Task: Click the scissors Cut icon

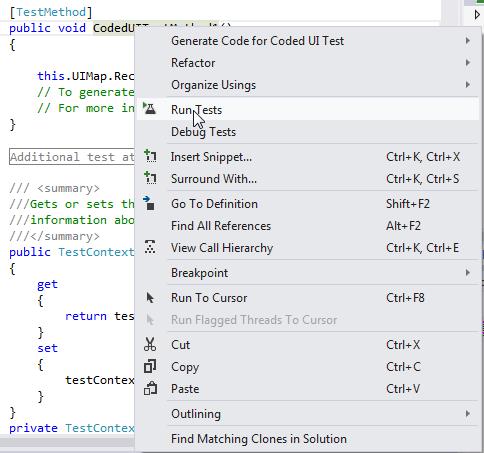Action: (x=150, y=344)
